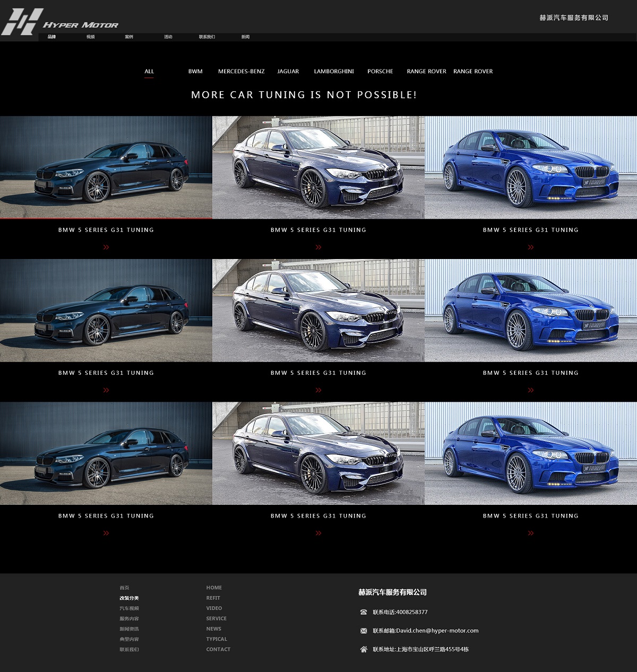Click red arrow under third-row navy sedan
Viewport: 637px width, 672px height.
[x=318, y=533]
